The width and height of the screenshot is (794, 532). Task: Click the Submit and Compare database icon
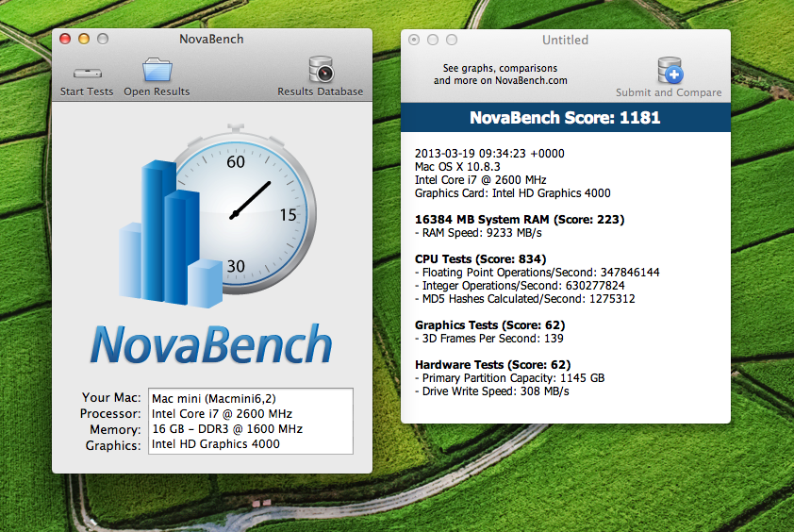coord(670,71)
